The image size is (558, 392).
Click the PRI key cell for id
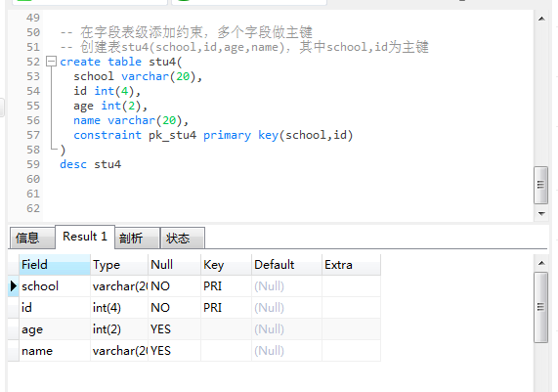tap(227, 308)
